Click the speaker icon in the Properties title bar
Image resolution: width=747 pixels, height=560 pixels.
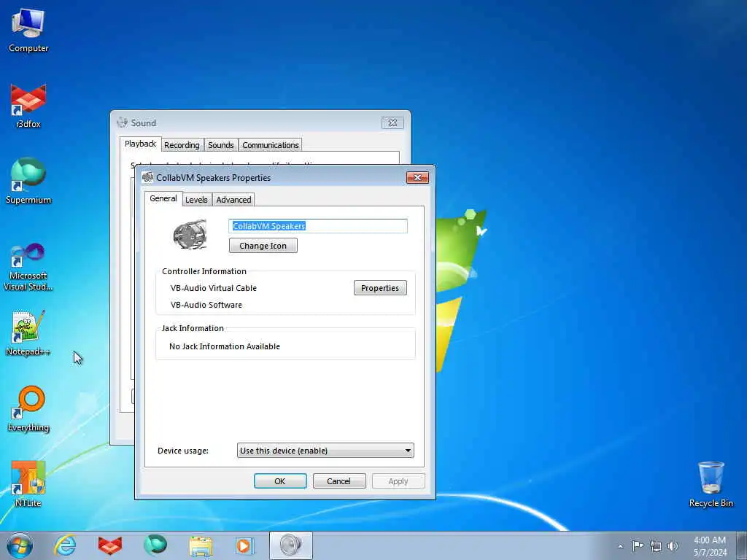147,178
